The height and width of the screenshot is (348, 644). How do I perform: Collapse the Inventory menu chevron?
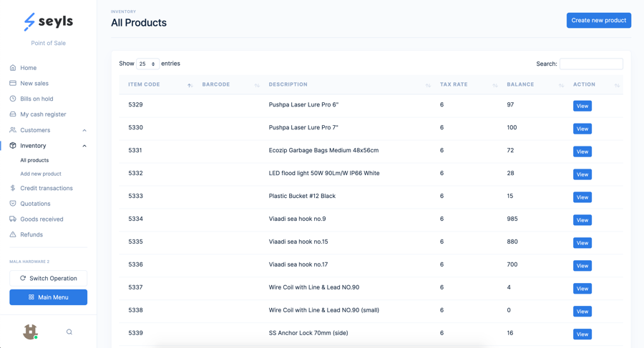84,146
